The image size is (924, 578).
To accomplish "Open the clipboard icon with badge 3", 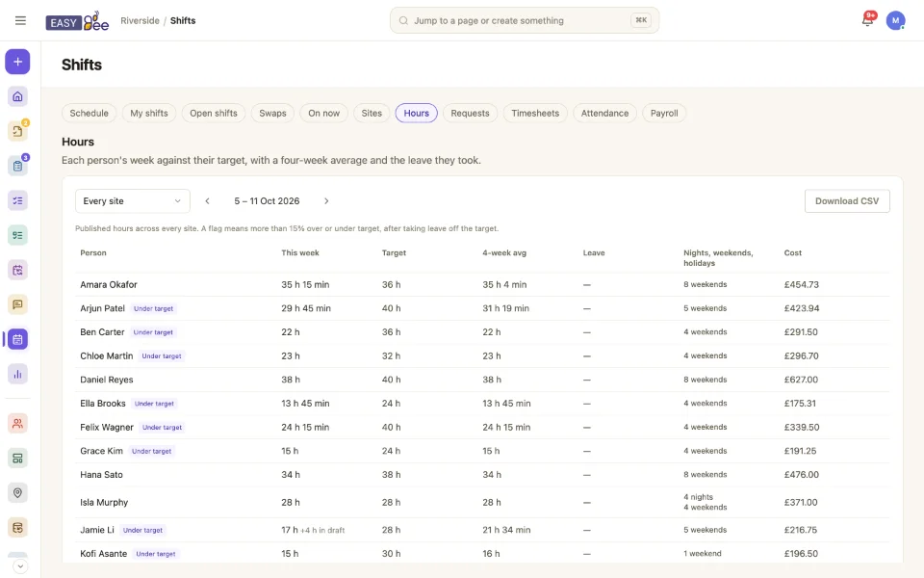I will pos(17,166).
